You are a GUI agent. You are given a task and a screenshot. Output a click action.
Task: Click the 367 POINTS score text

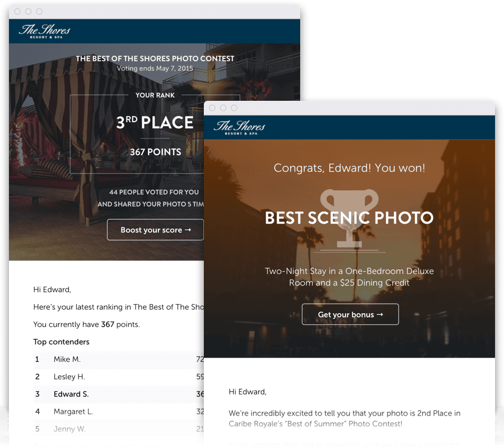tap(155, 152)
